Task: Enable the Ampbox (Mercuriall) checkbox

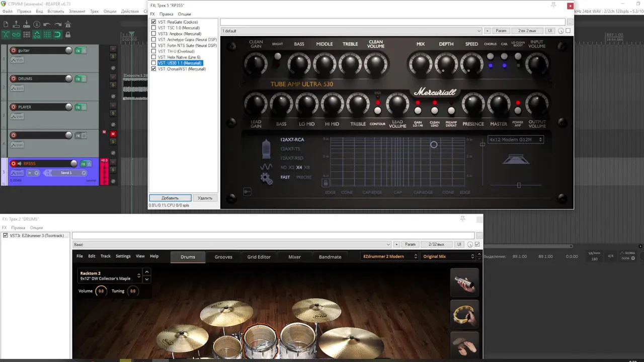Action: (154, 34)
